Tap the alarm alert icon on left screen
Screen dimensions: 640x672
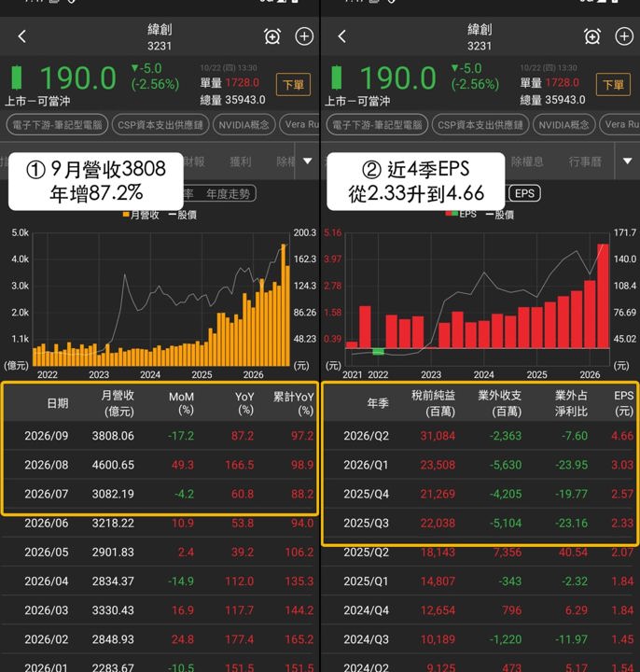272,36
